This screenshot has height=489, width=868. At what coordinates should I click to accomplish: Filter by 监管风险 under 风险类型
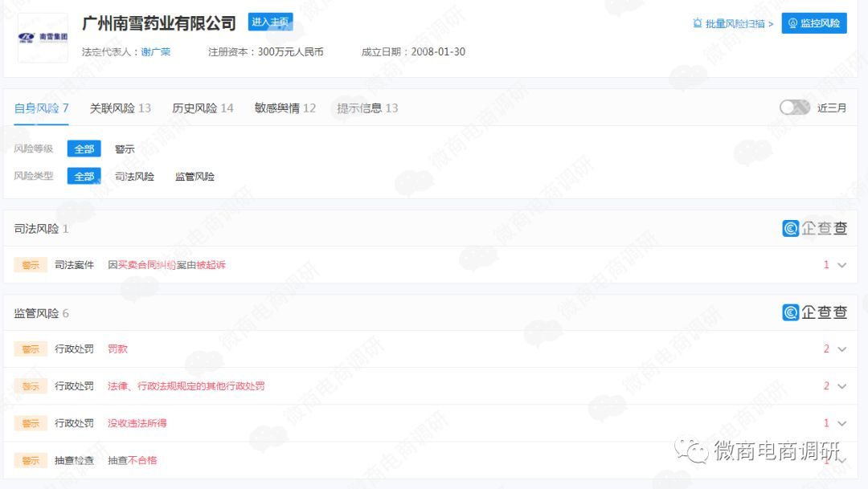tap(196, 176)
